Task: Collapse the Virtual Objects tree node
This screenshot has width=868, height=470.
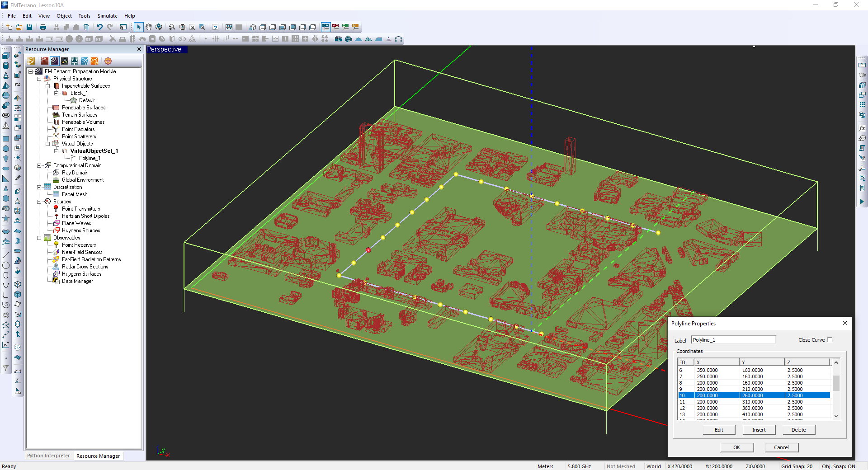Action: 48,144
